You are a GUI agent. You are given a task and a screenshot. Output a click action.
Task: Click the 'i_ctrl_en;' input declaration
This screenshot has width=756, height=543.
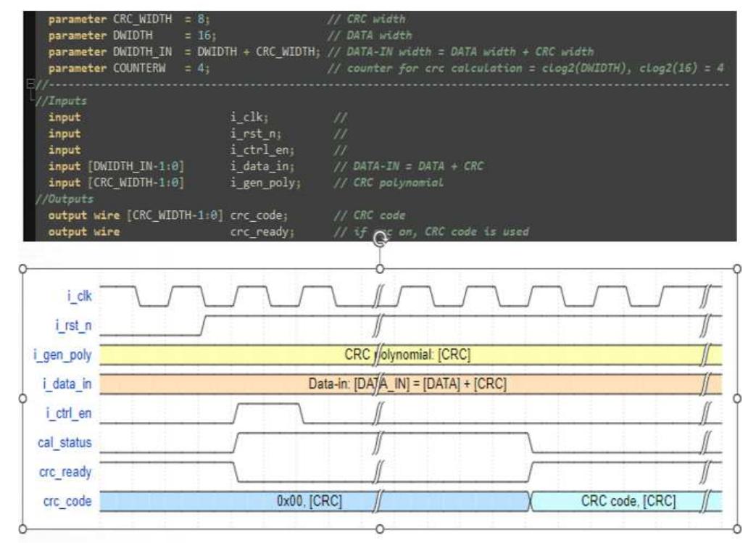(262, 150)
